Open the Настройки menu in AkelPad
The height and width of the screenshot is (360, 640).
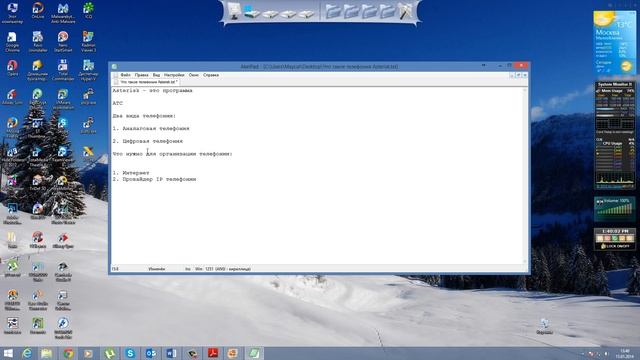click(x=174, y=75)
